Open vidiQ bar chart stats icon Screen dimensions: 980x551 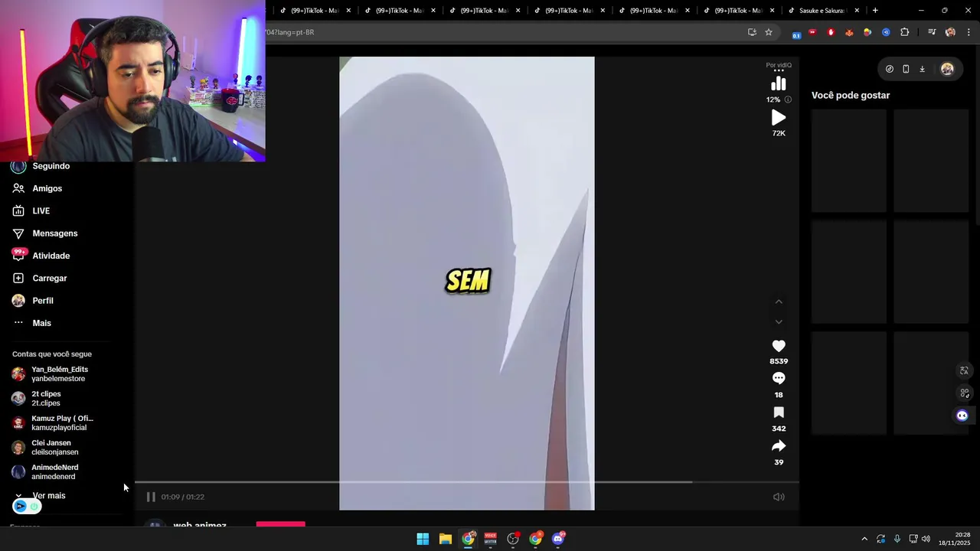tap(779, 84)
